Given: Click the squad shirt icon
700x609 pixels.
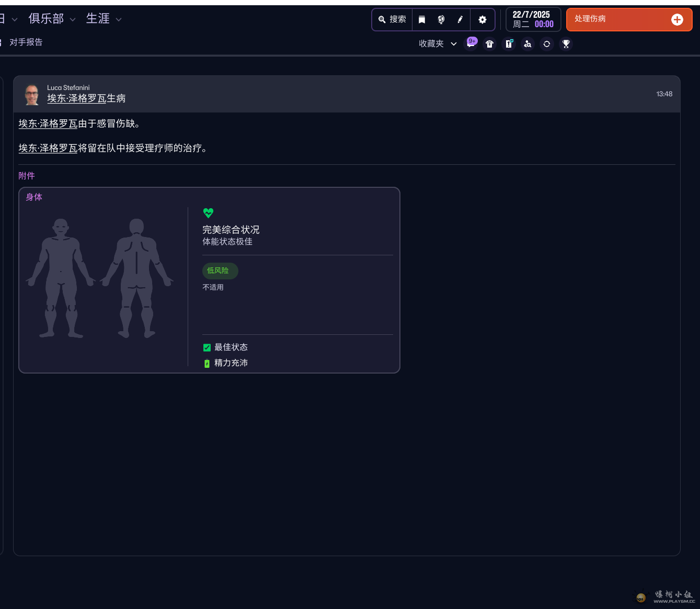Looking at the screenshot, I should 490,44.
